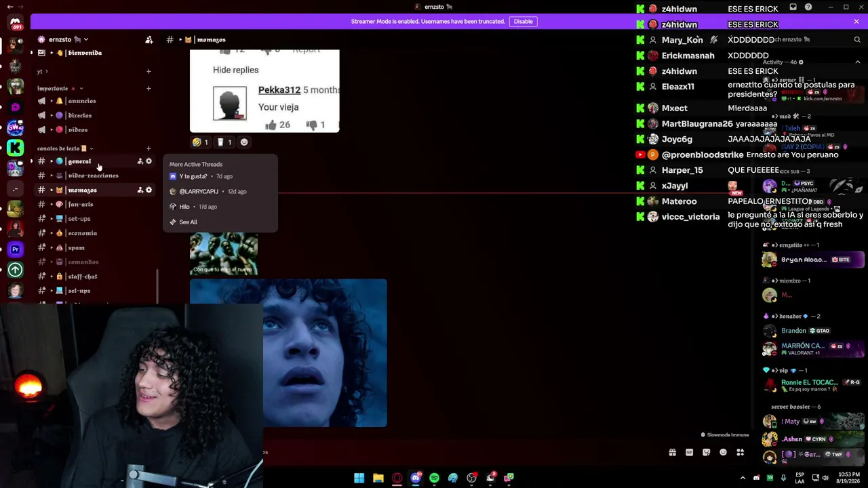Create invite for the general channel
This screenshot has height=488, width=868.
point(140,161)
